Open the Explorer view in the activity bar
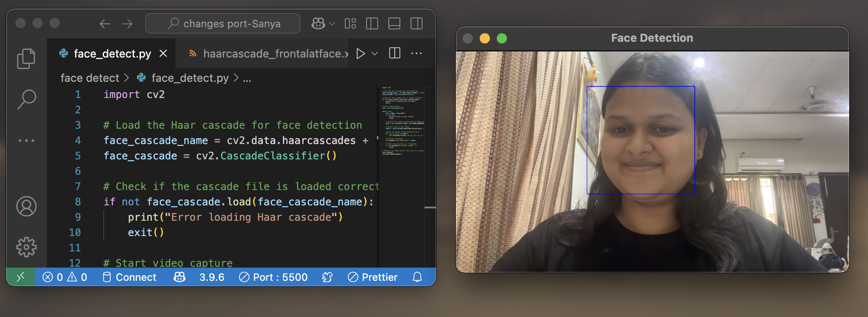Screen dimensions: 868x317 (26, 58)
